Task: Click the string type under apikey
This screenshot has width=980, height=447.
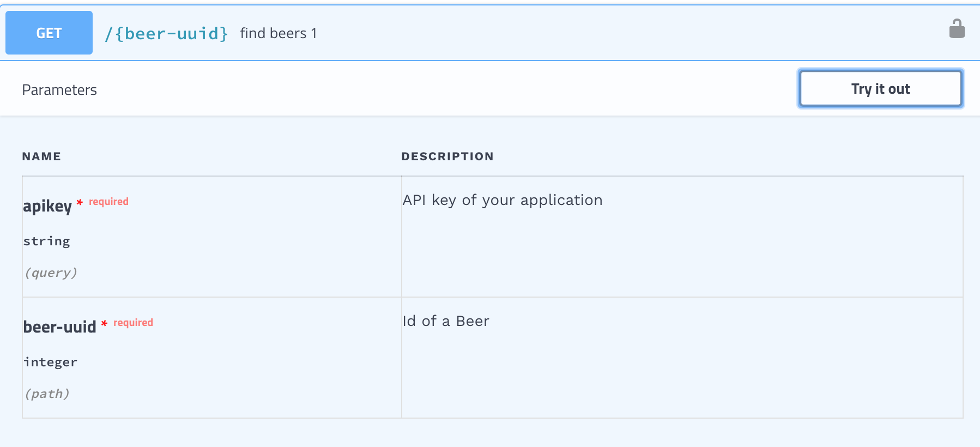Action: pos(46,241)
